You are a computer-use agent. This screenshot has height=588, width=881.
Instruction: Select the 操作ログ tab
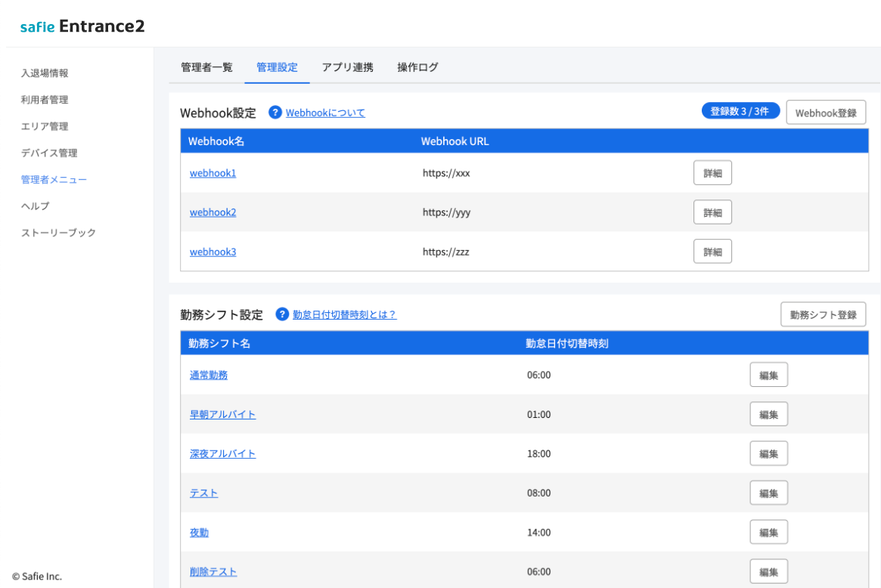[x=417, y=67]
